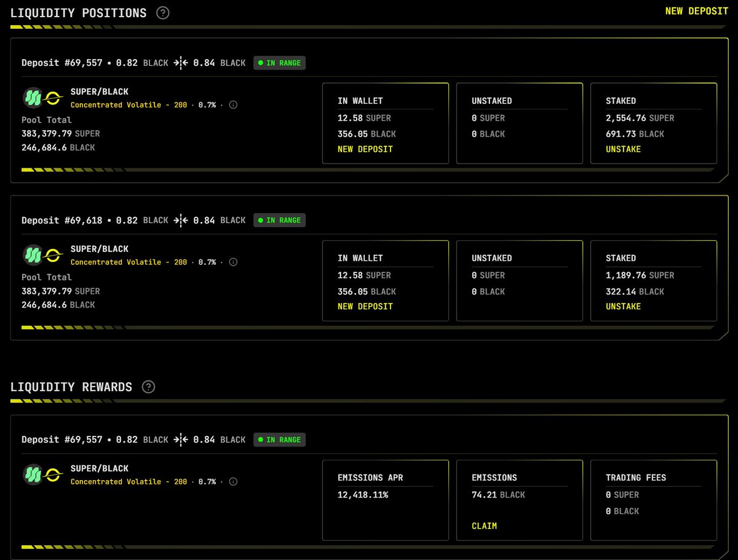Screen dimensions: 738x560
Task: Click IN RANGE badge on Deposit #69,557 position
Action: point(279,63)
